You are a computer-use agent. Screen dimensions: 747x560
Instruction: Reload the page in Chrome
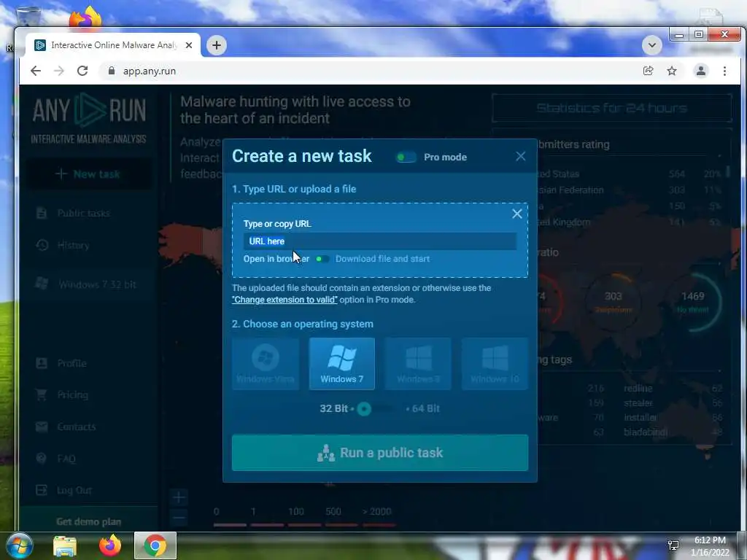82,71
